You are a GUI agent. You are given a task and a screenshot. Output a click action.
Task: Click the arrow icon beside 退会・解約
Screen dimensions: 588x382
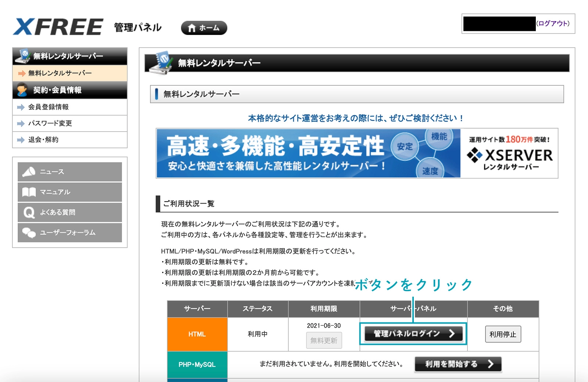(21, 140)
